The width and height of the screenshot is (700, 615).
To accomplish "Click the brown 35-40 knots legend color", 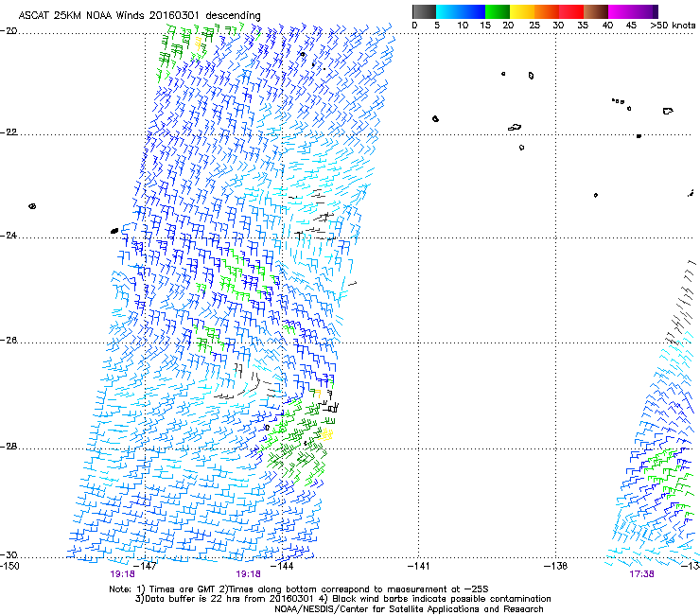I will 596,11.
